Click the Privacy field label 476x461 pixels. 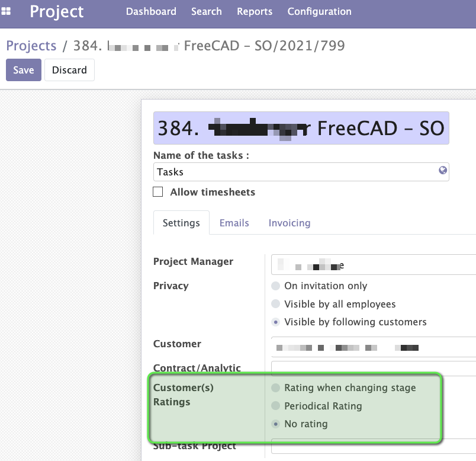coord(171,286)
